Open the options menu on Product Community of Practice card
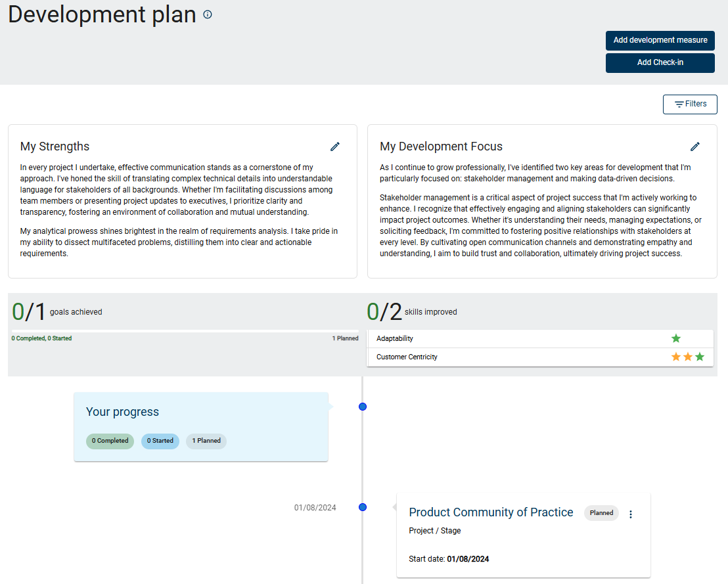 (x=631, y=514)
